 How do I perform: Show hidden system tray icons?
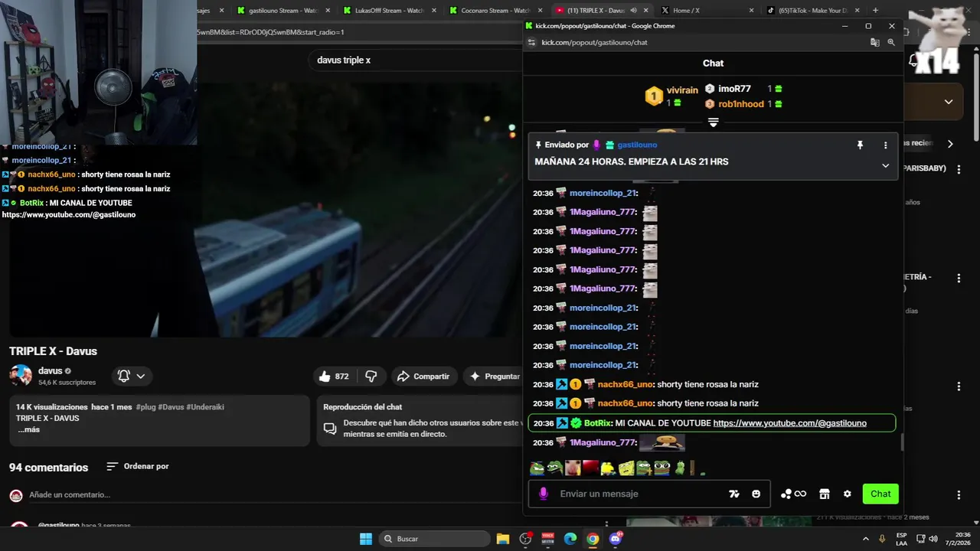pos(866,539)
